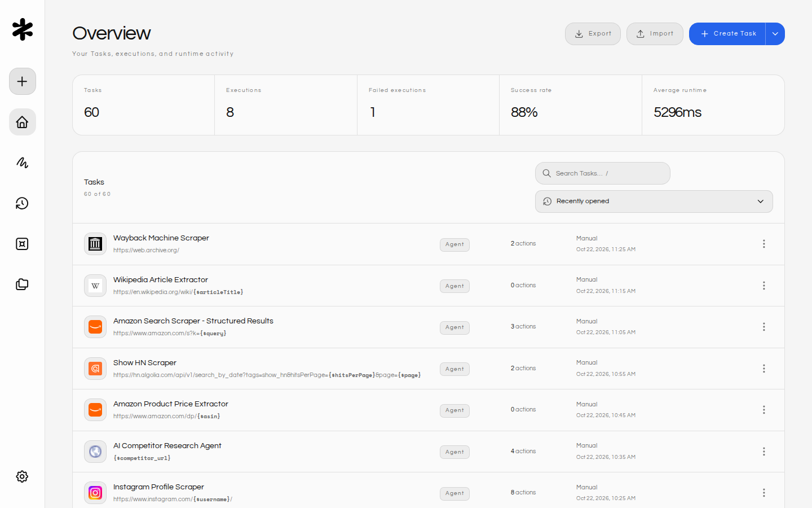The width and height of the screenshot is (812, 508).
Task: Open the Amazon Product Price Extractor title
Action: (x=171, y=404)
